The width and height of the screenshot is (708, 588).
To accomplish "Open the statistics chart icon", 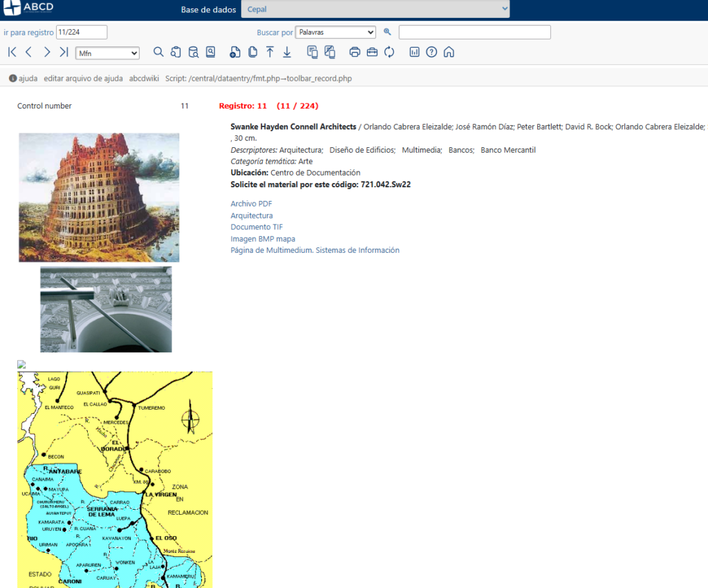I will point(415,53).
